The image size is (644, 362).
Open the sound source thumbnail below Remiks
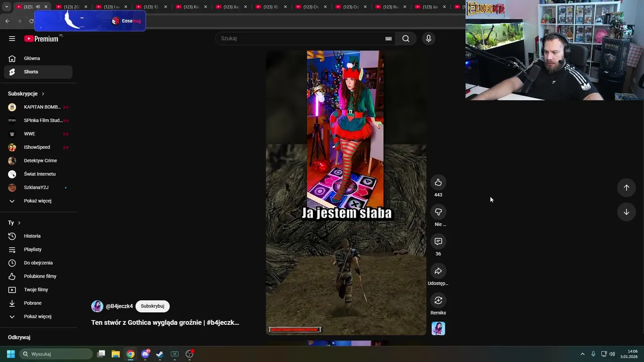click(438, 328)
